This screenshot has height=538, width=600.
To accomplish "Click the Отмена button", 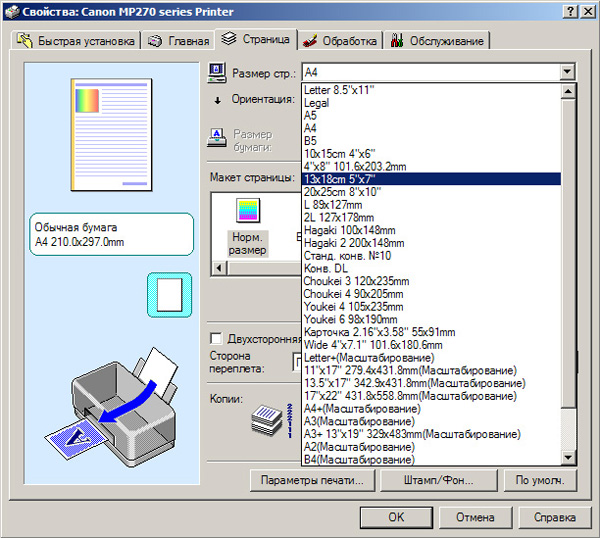I will [475, 517].
